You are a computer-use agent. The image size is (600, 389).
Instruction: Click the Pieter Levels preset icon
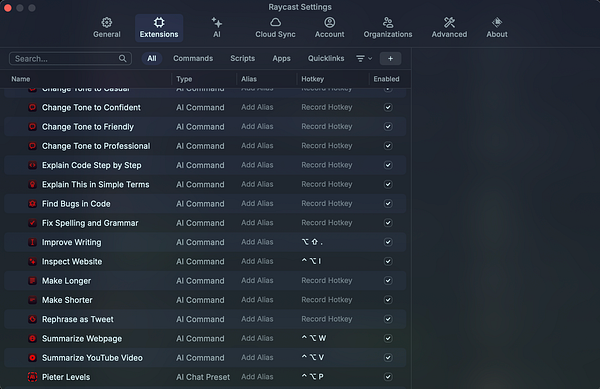33,377
